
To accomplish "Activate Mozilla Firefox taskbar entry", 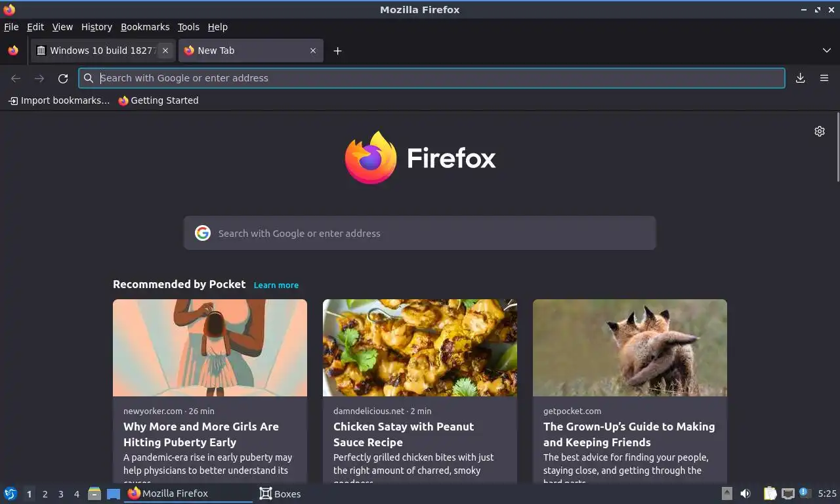I will [x=188, y=493].
